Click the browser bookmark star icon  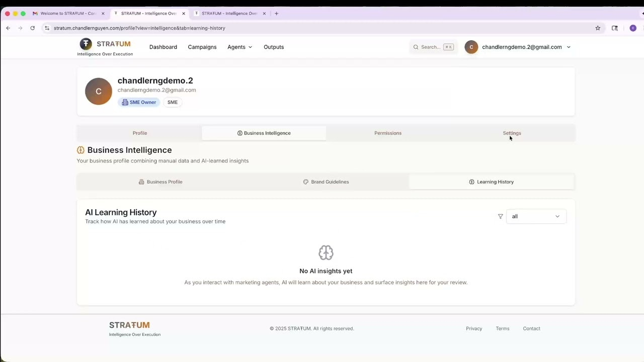point(597,28)
